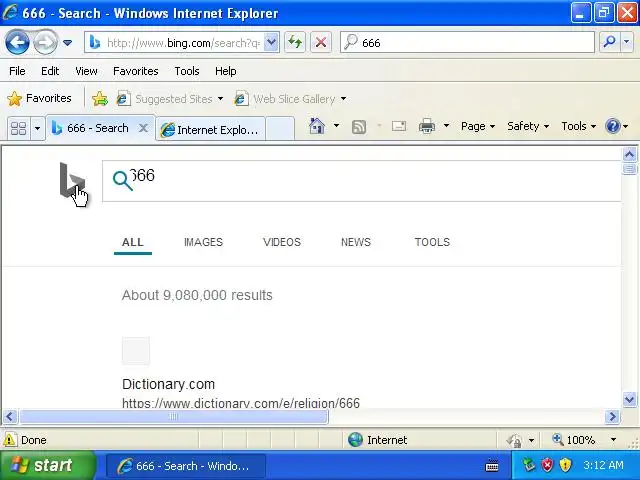Image resolution: width=640 pixels, height=480 pixels.
Task: Expand the address bar URL dropdown
Action: [x=271, y=42]
